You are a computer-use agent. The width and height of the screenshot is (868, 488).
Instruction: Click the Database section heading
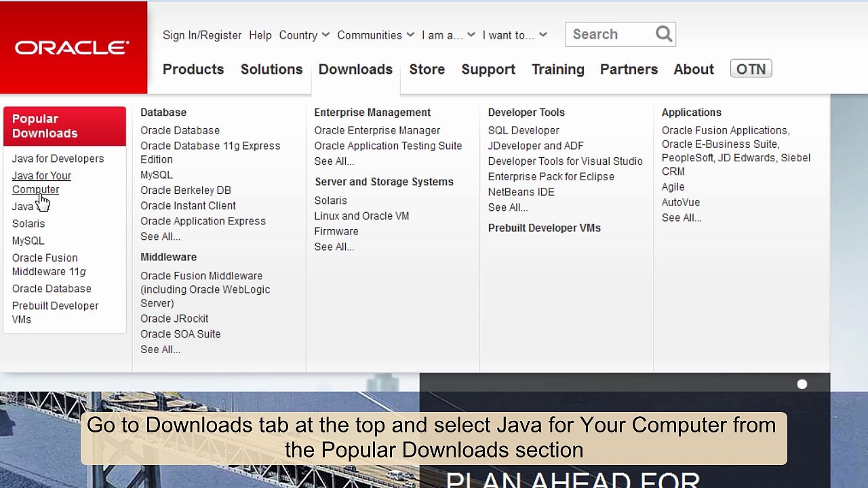point(163,113)
